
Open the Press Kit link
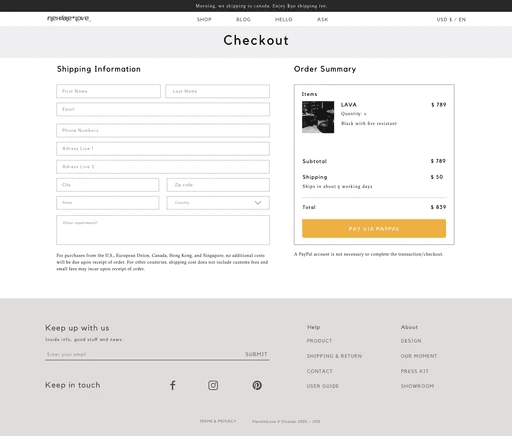pos(414,371)
